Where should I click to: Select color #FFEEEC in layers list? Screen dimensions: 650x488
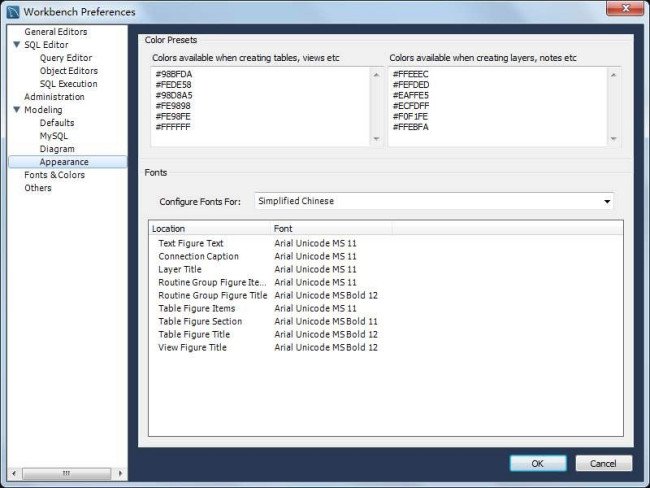410,74
